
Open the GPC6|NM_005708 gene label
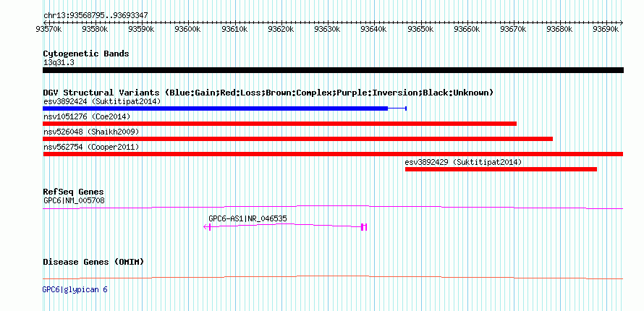coord(74,201)
